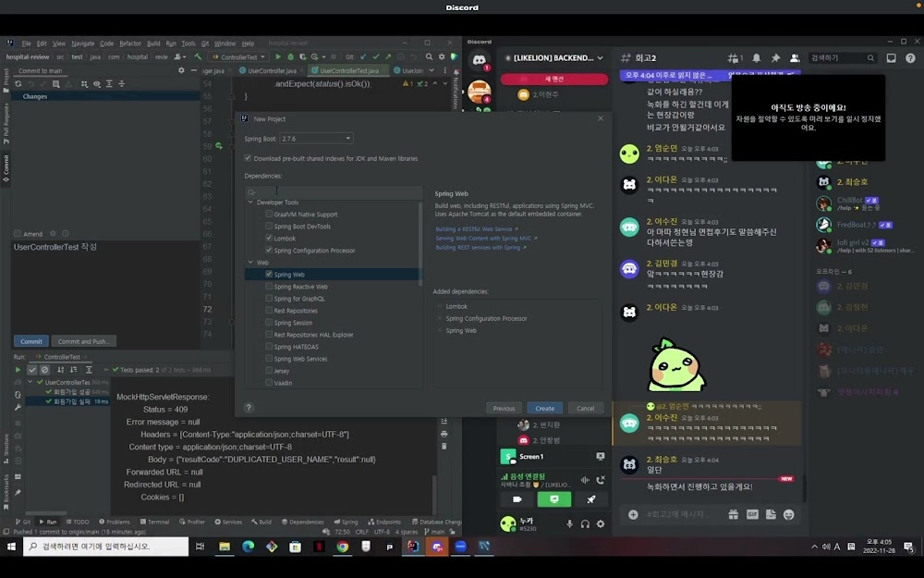The width and height of the screenshot is (924, 578).
Task: Run ControllerTest with the green toolbar Run icon
Action: point(278,57)
